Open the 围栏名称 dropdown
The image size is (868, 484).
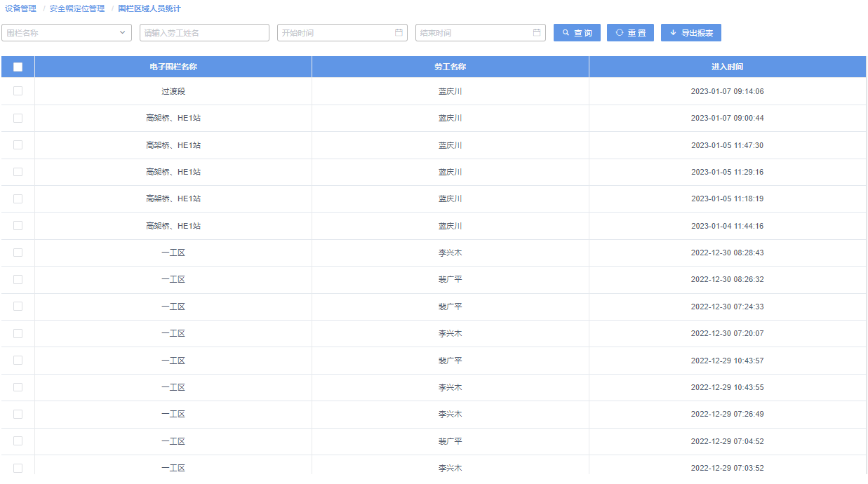pyautogui.click(x=63, y=33)
